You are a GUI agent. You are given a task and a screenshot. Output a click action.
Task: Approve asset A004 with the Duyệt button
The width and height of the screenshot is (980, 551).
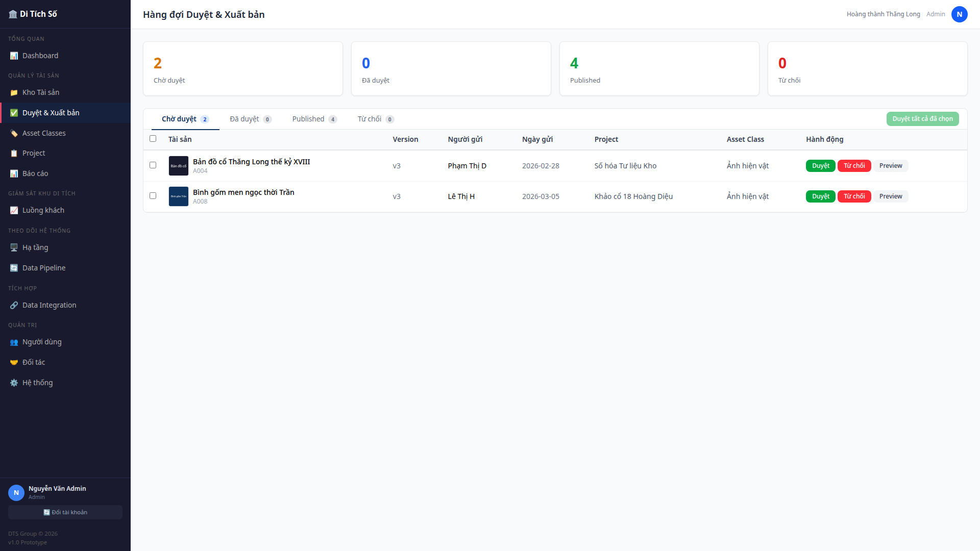820,166
